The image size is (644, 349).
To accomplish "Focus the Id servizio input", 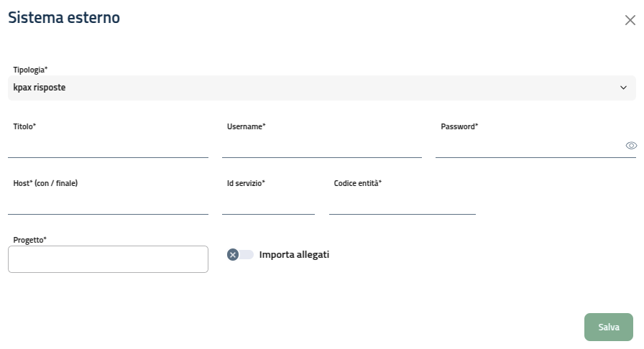I will click(x=268, y=204).
